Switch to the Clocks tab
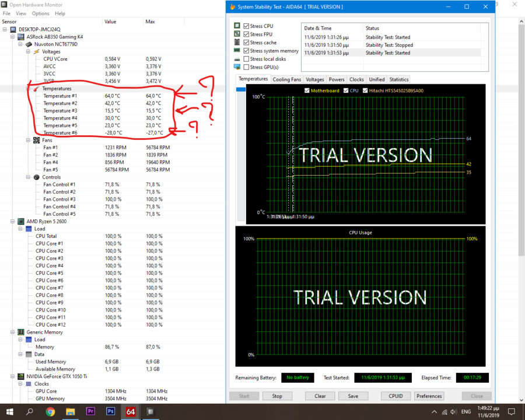 point(356,79)
